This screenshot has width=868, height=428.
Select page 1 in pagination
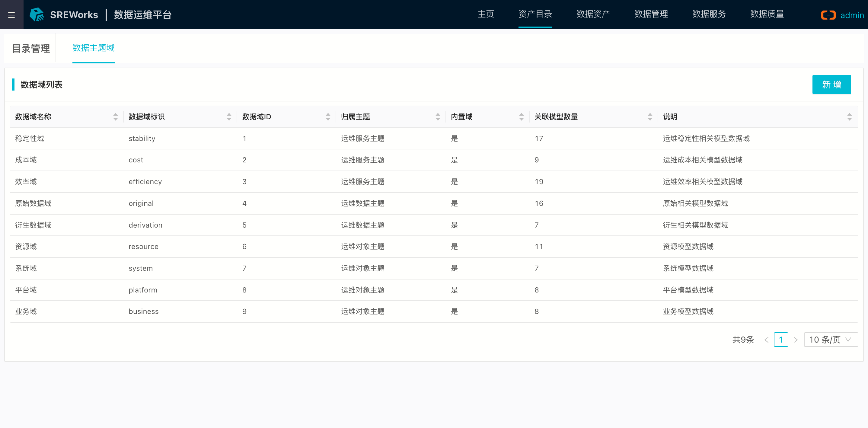781,339
